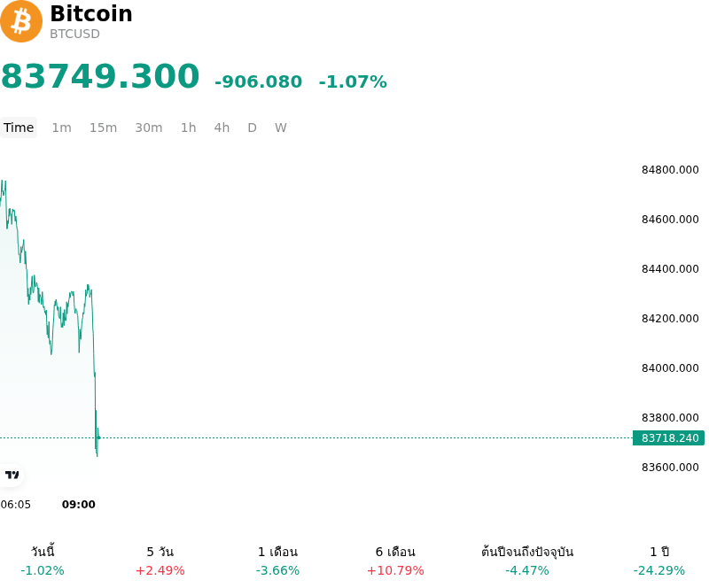Select the 1h timeframe

tap(189, 128)
